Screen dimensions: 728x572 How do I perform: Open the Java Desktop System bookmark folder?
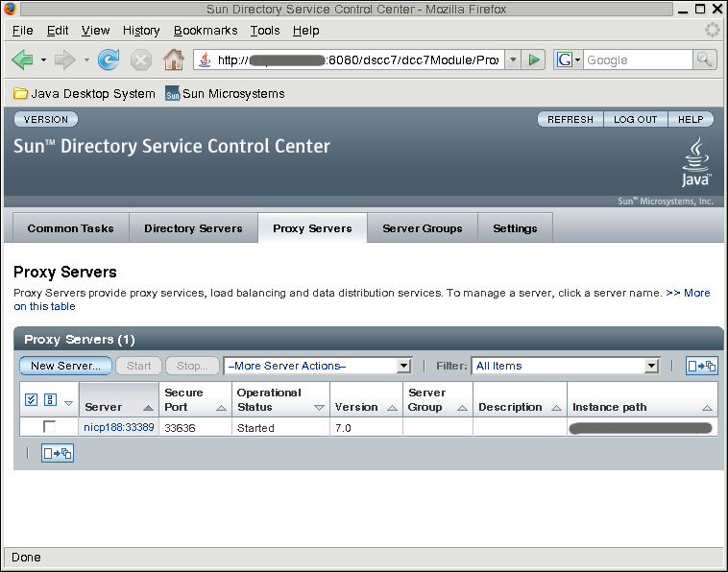[x=84, y=94]
